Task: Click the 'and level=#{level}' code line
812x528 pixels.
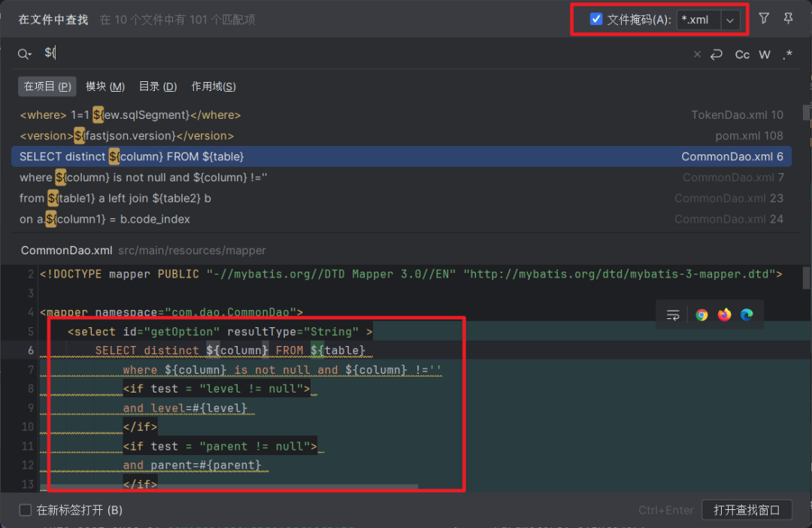Action: (185, 408)
